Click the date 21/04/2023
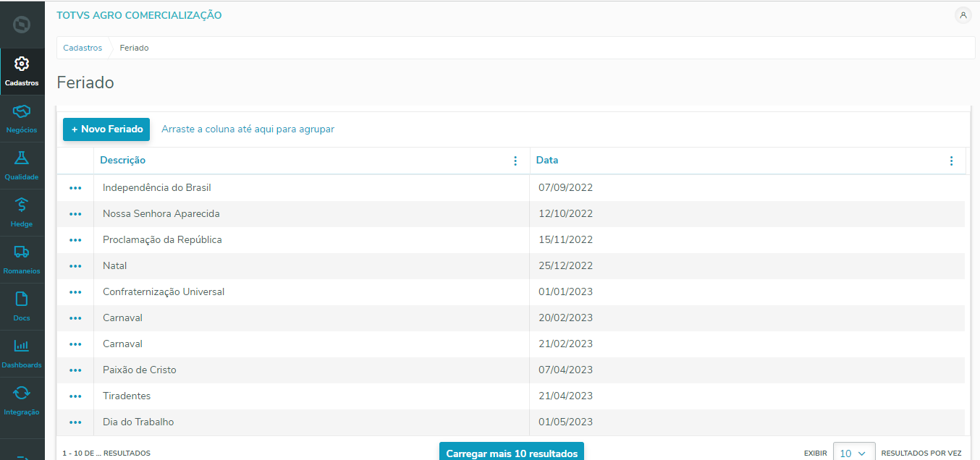The image size is (980, 460). click(565, 396)
